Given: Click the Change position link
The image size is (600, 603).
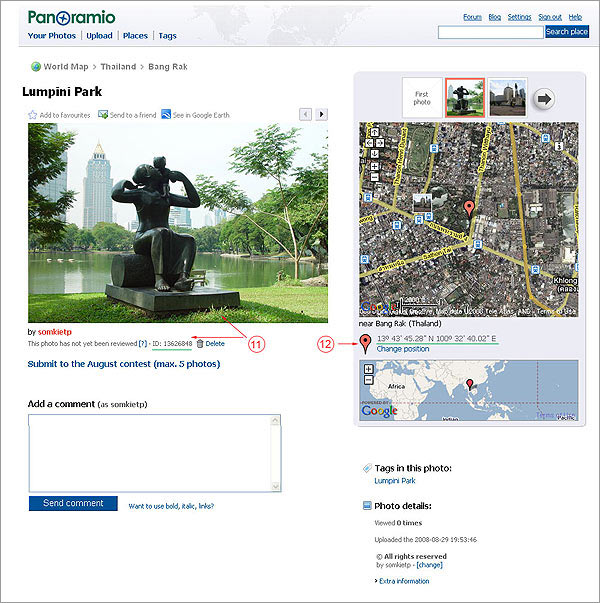Looking at the screenshot, I should point(403,349).
